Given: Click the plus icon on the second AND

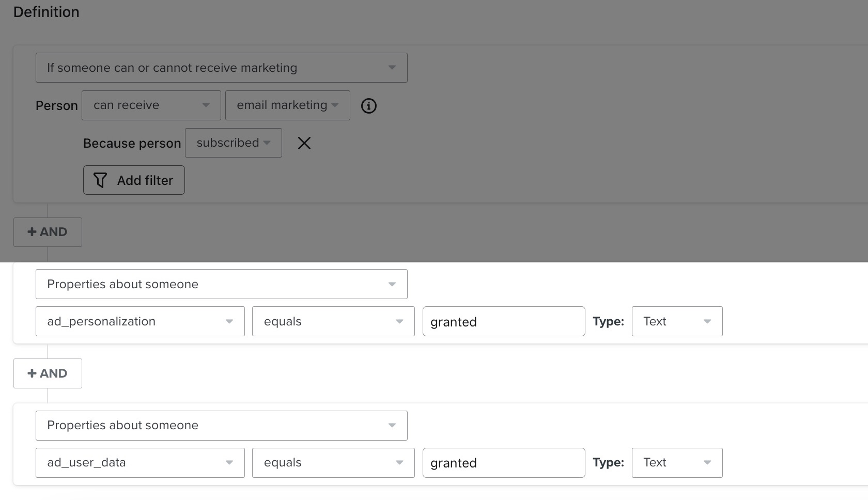Looking at the screenshot, I should pos(32,373).
